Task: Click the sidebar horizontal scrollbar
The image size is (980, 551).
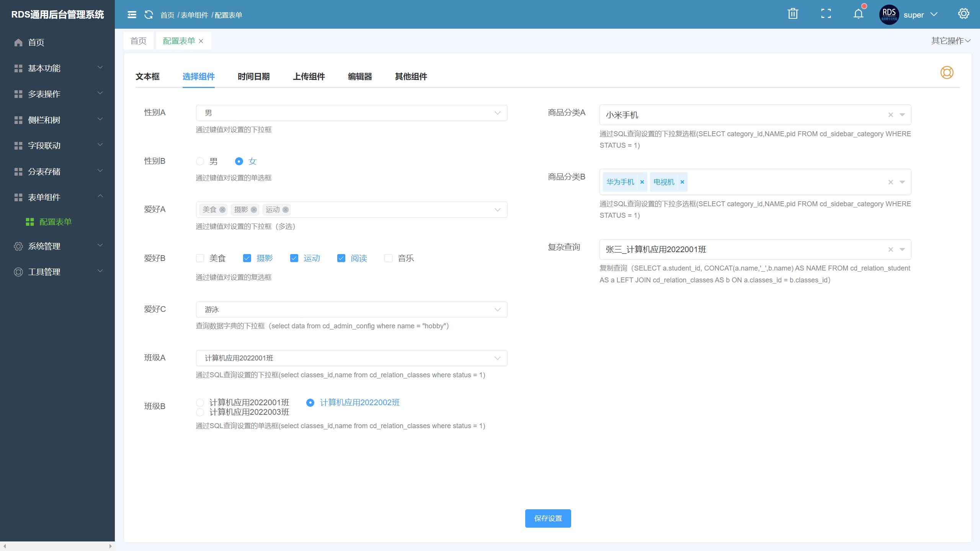Action: point(57,546)
